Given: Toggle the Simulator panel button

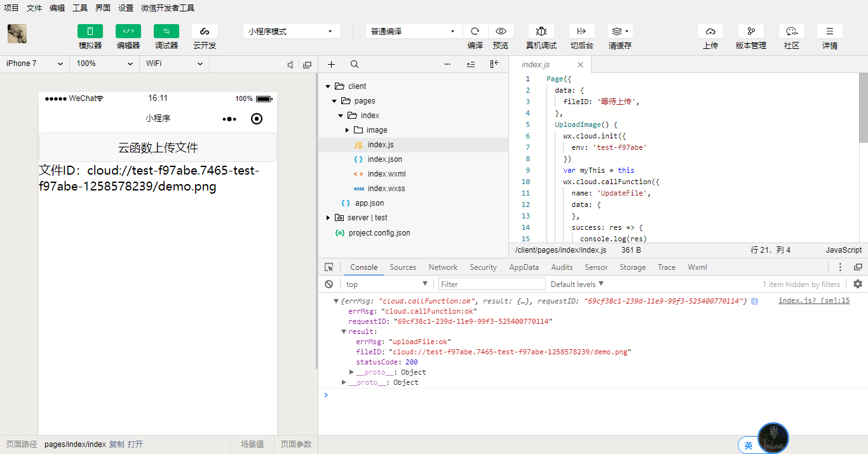Looking at the screenshot, I should point(90,31).
